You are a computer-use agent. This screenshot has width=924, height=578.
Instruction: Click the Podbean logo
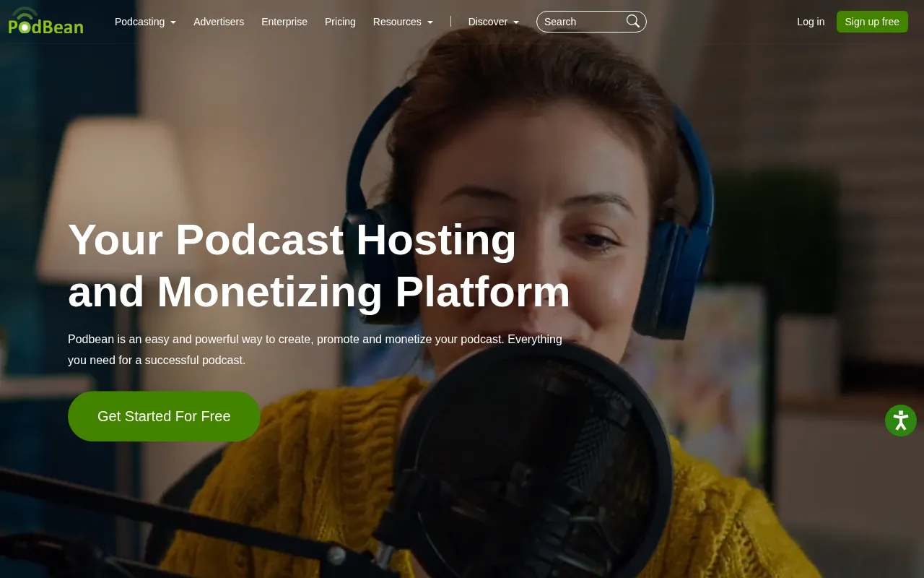tap(46, 21)
